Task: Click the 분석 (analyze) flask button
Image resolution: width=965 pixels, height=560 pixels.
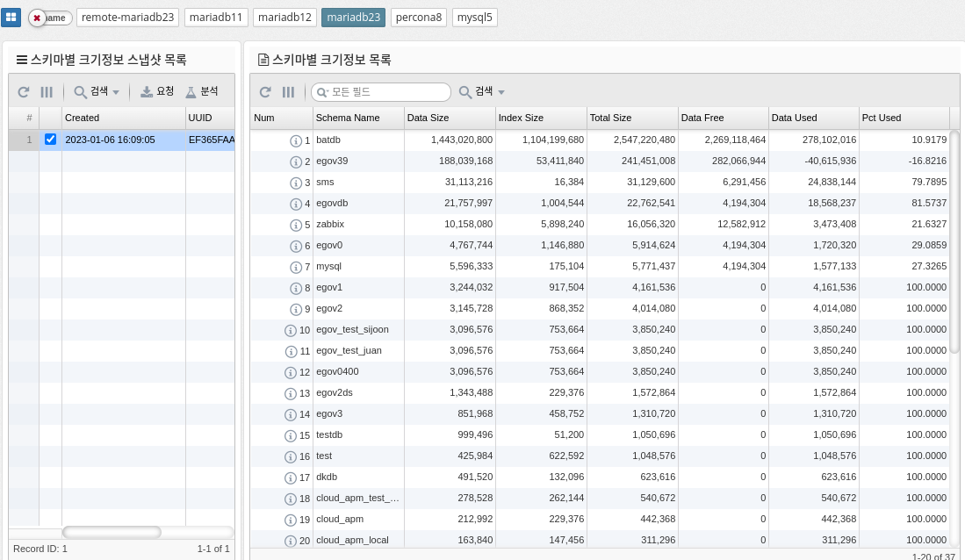Action: coord(202,92)
